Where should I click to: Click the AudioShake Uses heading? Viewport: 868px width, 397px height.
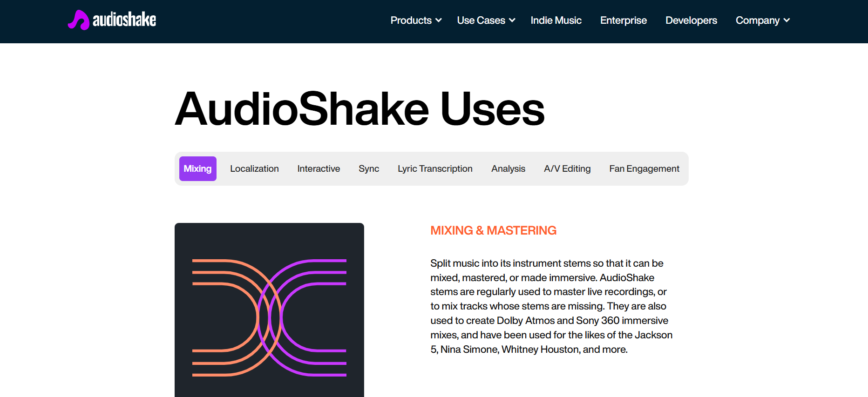click(x=359, y=109)
